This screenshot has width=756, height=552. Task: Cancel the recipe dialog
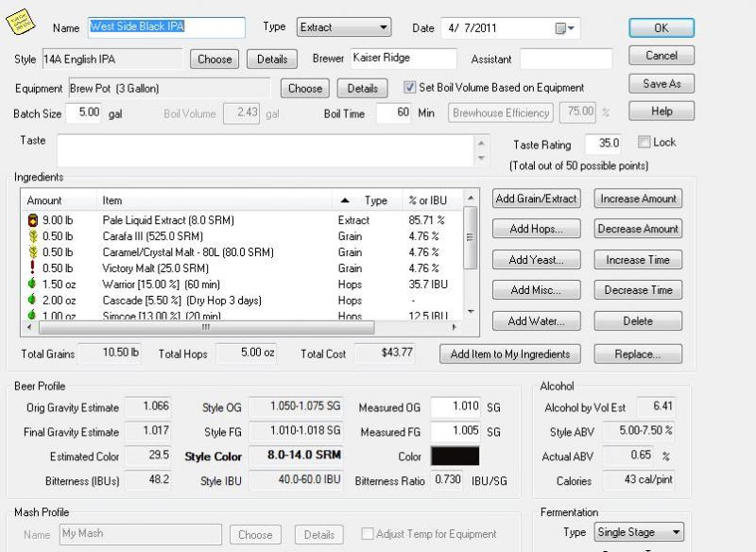(661, 56)
